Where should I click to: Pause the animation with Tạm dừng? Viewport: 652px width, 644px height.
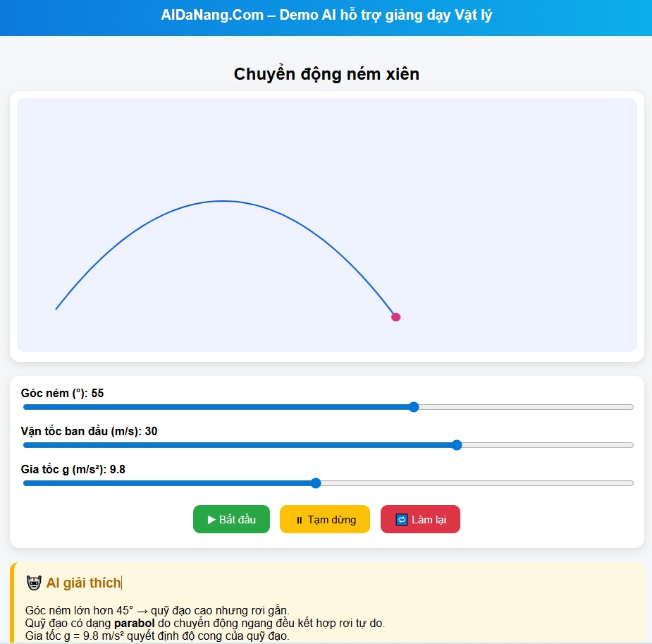324,519
